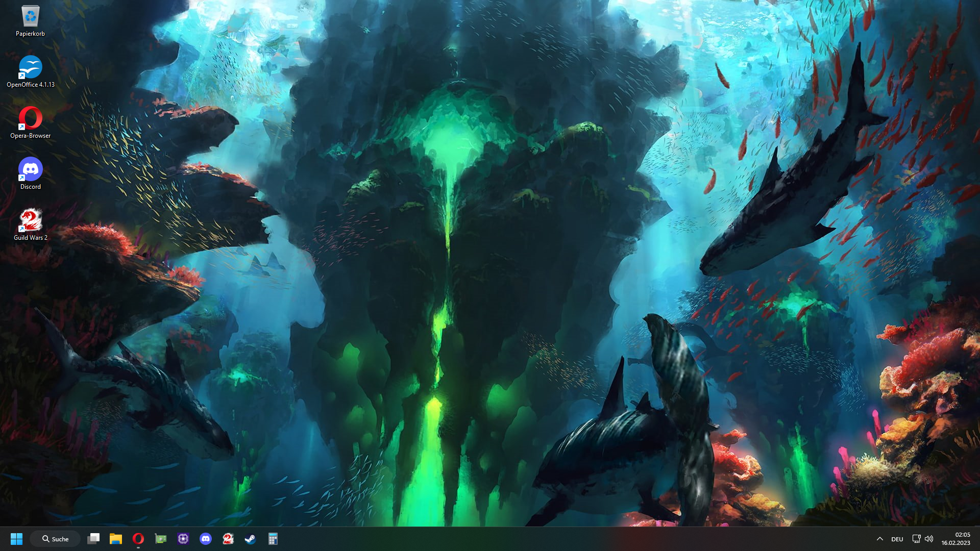Switch keyboard layout via DEU indicator
The width and height of the screenshot is (980, 551).
897,539
